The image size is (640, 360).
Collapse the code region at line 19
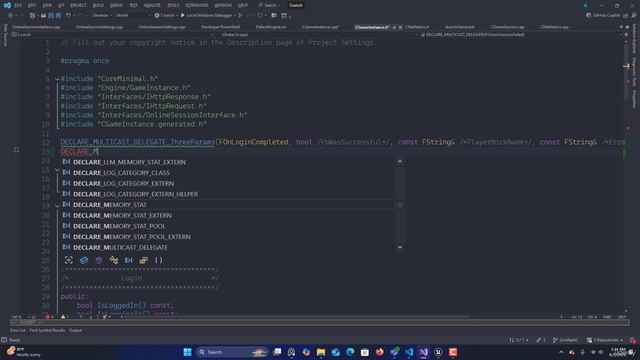(x=57, y=206)
